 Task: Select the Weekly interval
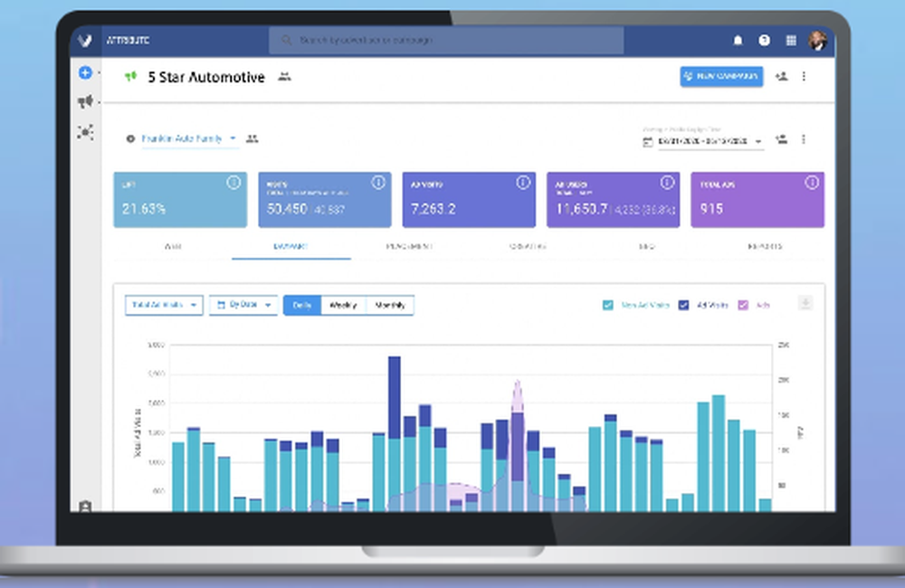(x=343, y=305)
